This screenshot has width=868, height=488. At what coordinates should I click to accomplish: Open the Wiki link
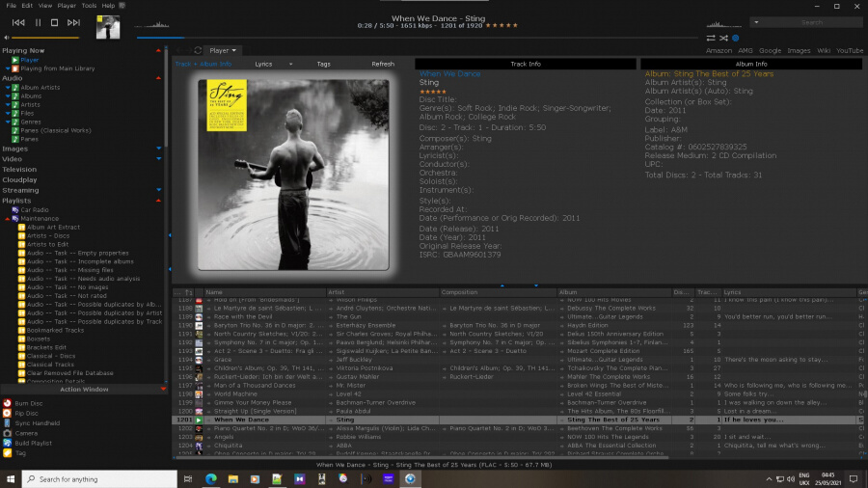click(x=824, y=50)
